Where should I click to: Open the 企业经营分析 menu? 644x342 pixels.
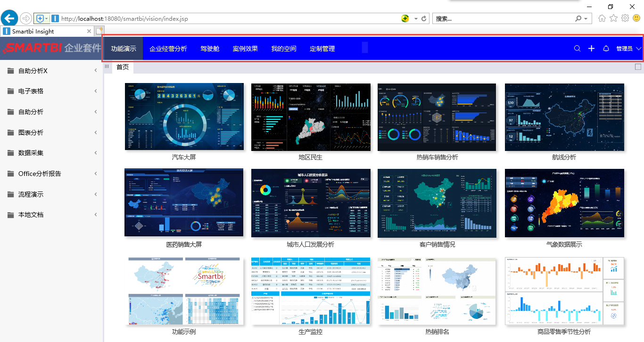coord(168,49)
